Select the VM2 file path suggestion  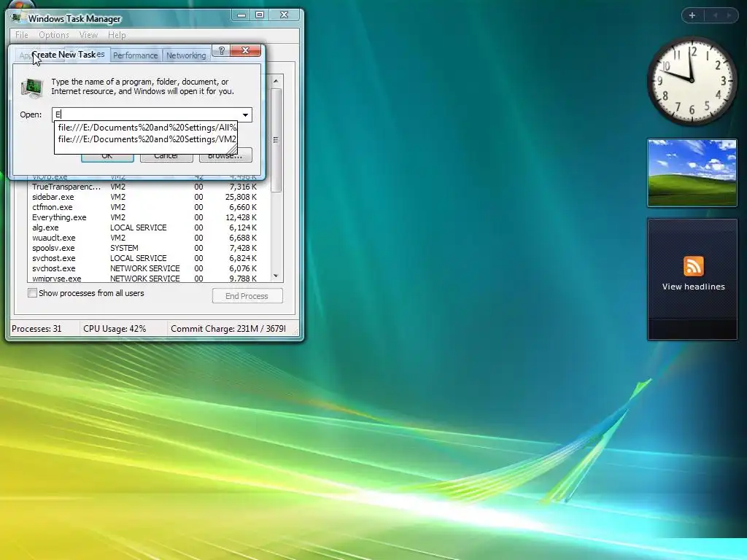tap(147, 139)
